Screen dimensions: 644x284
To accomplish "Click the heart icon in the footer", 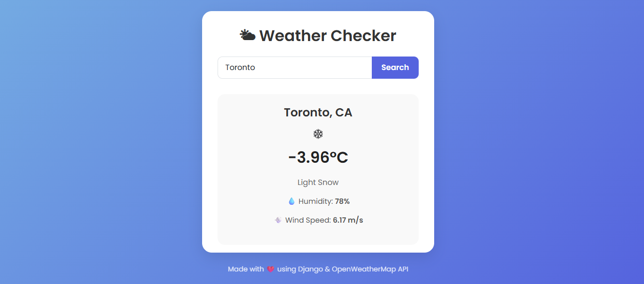I will pyautogui.click(x=270, y=269).
